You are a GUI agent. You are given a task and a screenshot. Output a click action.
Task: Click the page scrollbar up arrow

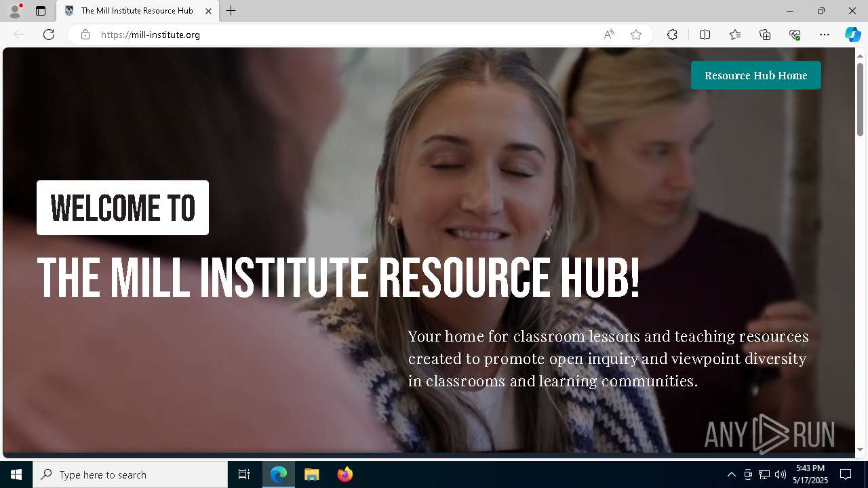[861, 55]
